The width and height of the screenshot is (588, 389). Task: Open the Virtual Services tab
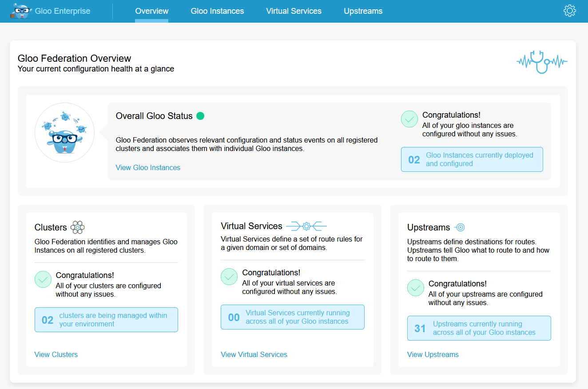click(x=294, y=11)
